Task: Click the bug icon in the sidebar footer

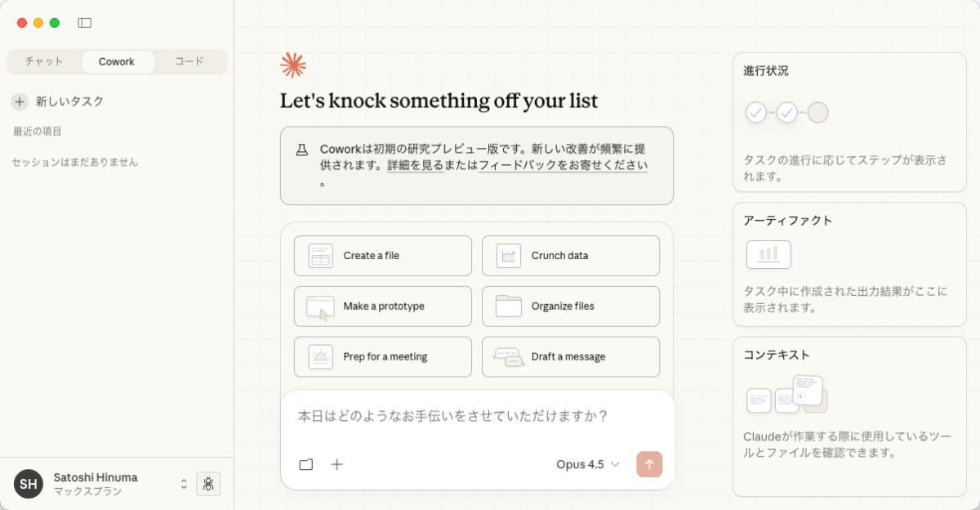Action: point(208,483)
